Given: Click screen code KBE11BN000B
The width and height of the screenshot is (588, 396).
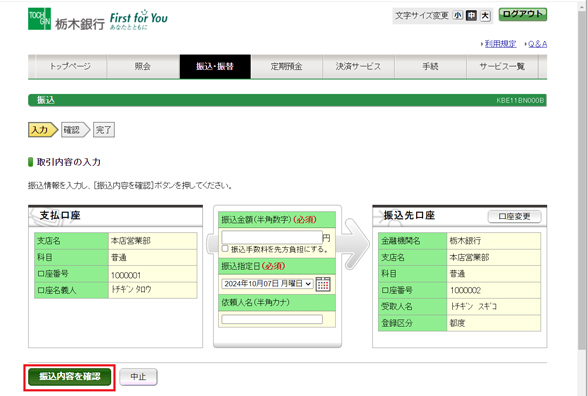Looking at the screenshot, I should (x=520, y=100).
